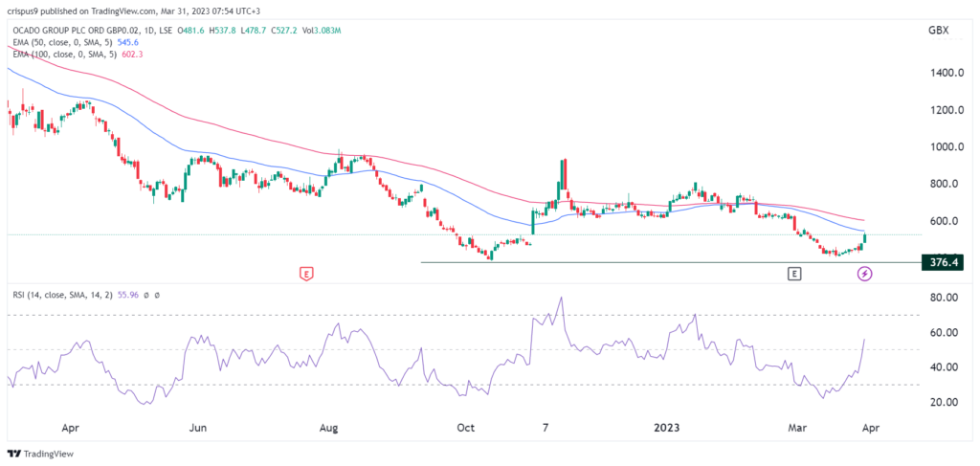Click the Mar label on time axis
The width and height of the screenshot is (980, 466).
coord(796,429)
